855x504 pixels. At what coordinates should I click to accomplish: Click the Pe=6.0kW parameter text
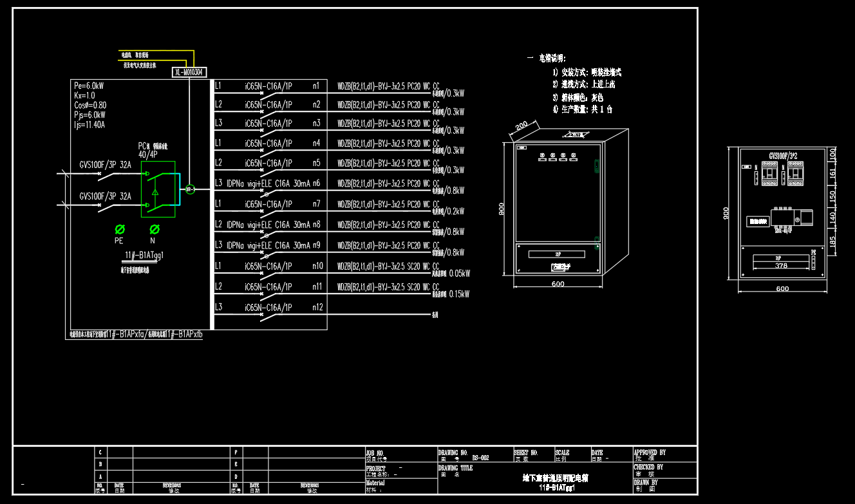[x=89, y=86]
